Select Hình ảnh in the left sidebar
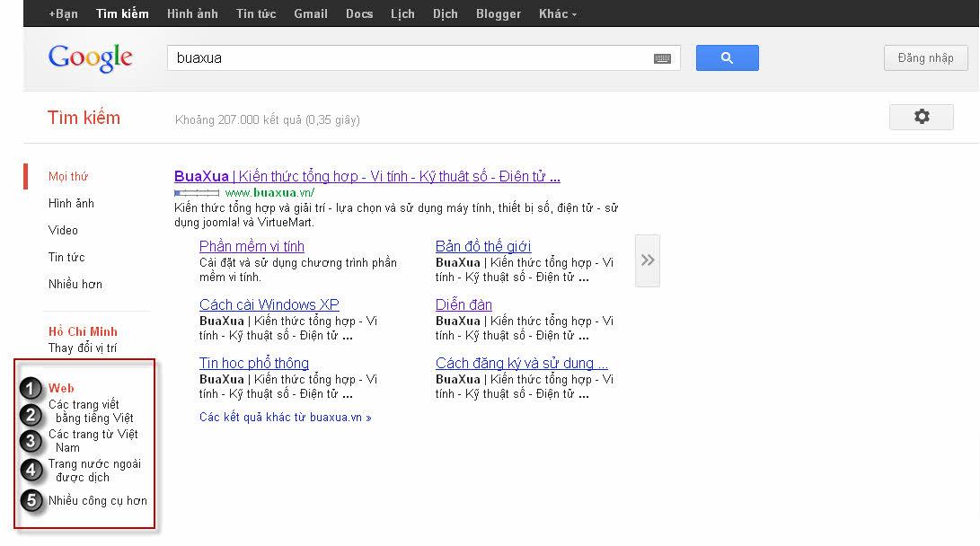Viewport: 980px width, 546px height. click(x=71, y=204)
